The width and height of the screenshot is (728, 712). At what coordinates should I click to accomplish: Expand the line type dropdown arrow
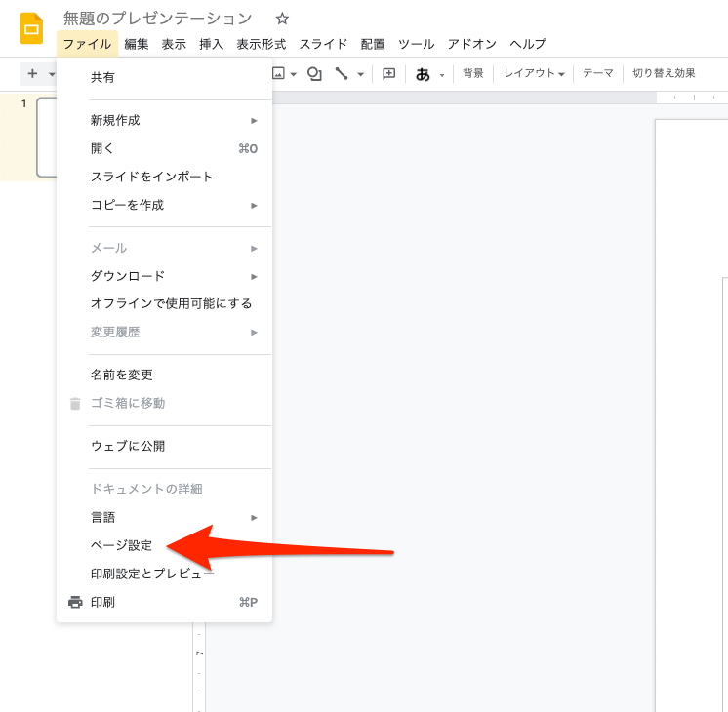coord(360,74)
